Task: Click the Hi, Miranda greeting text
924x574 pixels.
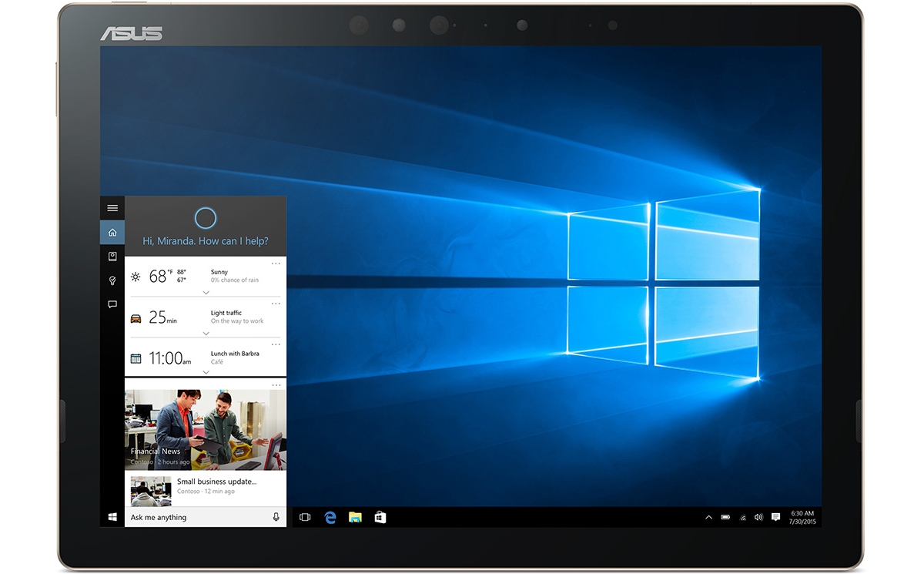Action: [x=206, y=241]
